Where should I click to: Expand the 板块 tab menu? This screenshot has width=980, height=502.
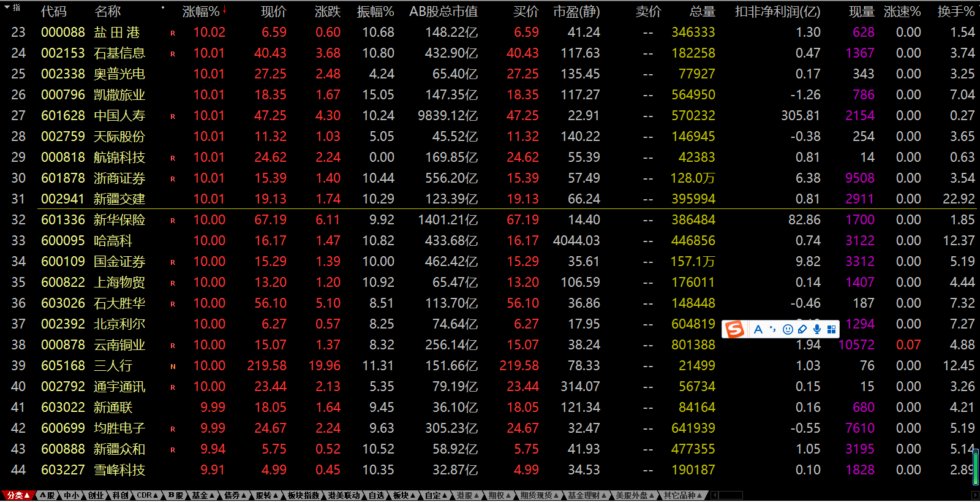point(405,495)
